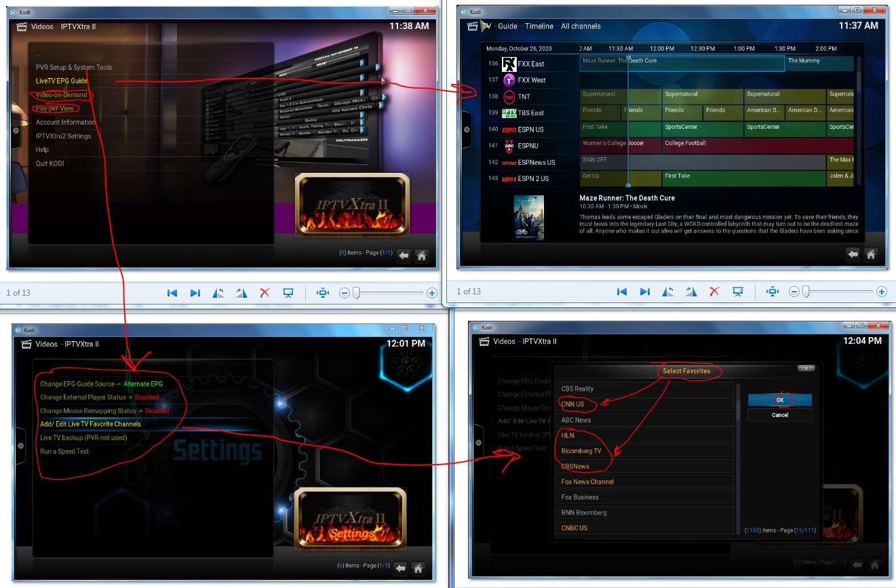Toggle Change External Player Status setting
The width and height of the screenshot is (896, 588).
(100, 397)
